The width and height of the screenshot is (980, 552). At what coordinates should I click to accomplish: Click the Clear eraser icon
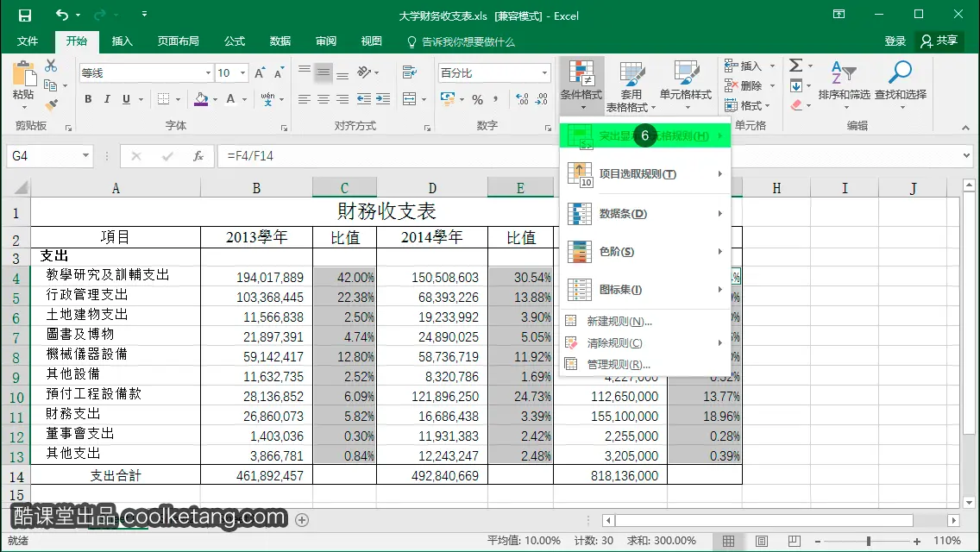click(795, 105)
